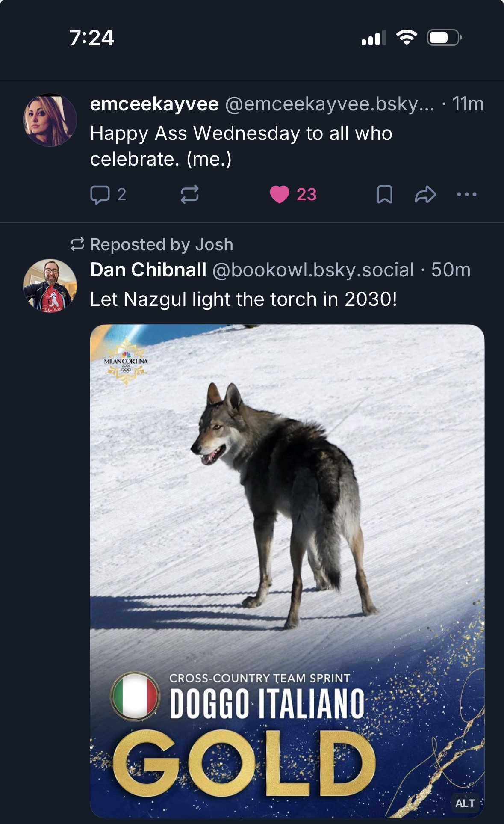Tap the repost icon beside 'Reposted by'
Screen dimensions: 504x824
click(x=77, y=245)
